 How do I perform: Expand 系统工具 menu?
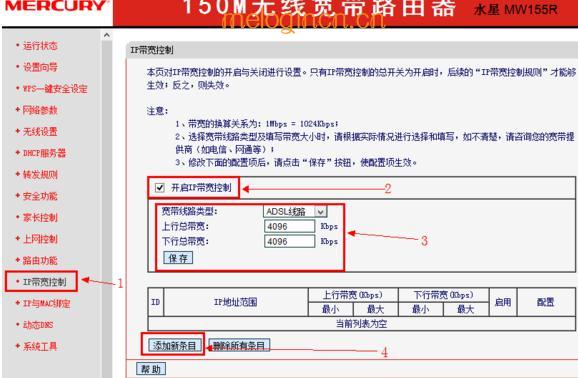click(x=40, y=346)
